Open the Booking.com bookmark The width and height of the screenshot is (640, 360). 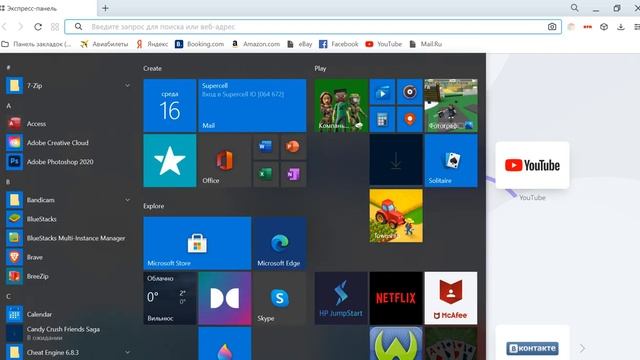click(199, 44)
